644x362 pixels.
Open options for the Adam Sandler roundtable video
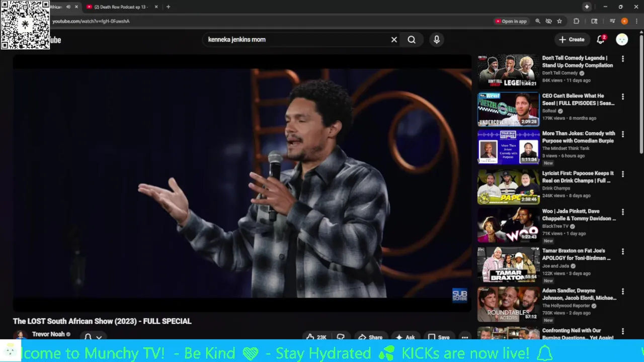[623, 291]
